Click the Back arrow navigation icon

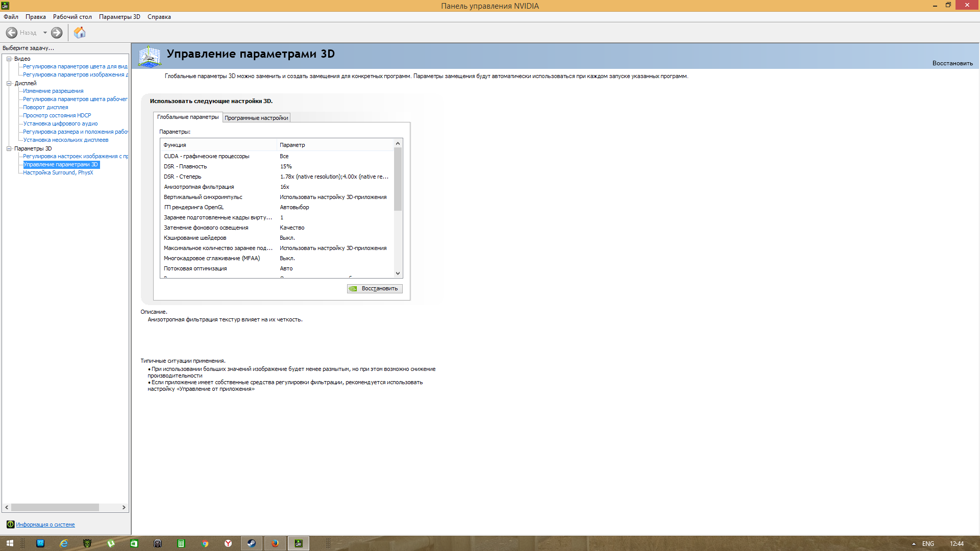coord(12,33)
